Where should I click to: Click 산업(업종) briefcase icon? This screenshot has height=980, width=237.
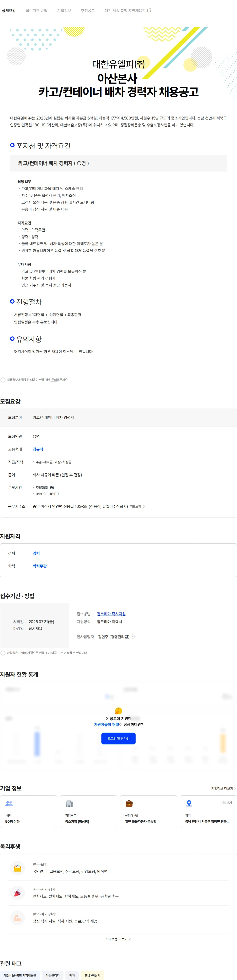pos(129,804)
